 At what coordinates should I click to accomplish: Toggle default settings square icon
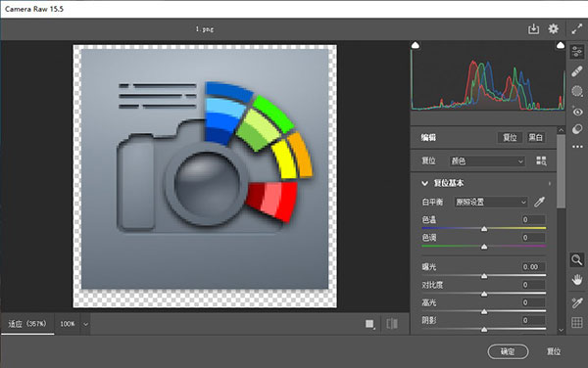[x=369, y=324]
